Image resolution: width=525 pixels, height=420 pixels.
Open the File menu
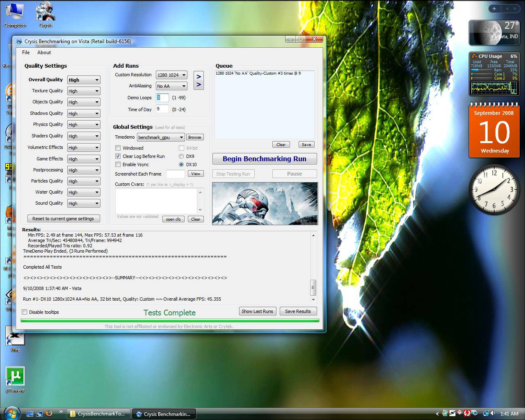coord(26,52)
